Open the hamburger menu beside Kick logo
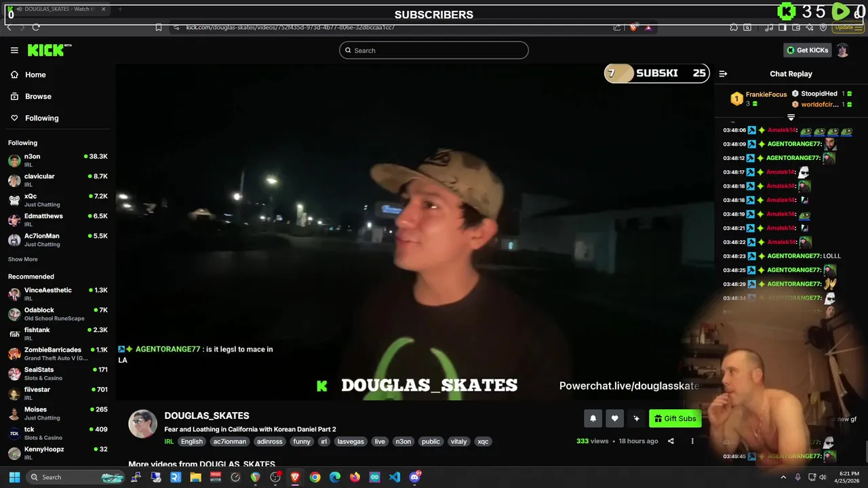868x488 pixels. tap(14, 50)
